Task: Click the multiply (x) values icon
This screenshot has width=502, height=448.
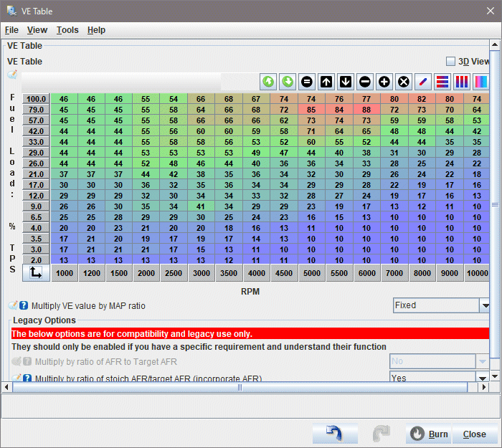Action: click(x=404, y=82)
